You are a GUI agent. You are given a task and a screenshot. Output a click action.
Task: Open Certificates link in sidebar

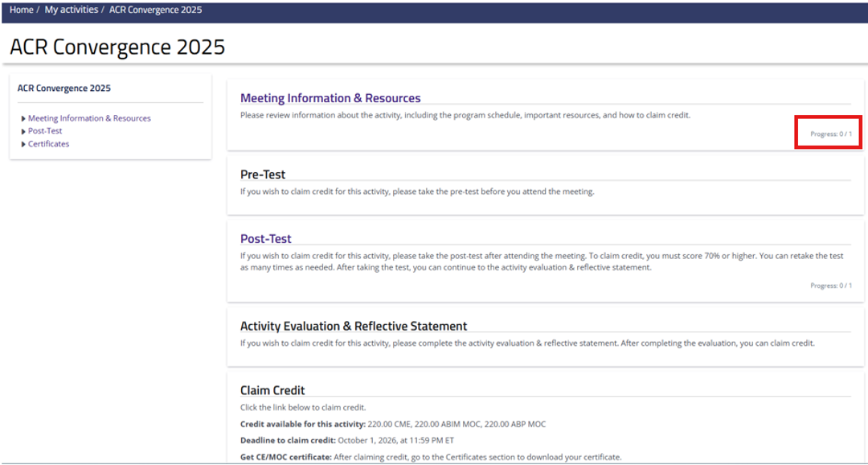(x=49, y=143)
